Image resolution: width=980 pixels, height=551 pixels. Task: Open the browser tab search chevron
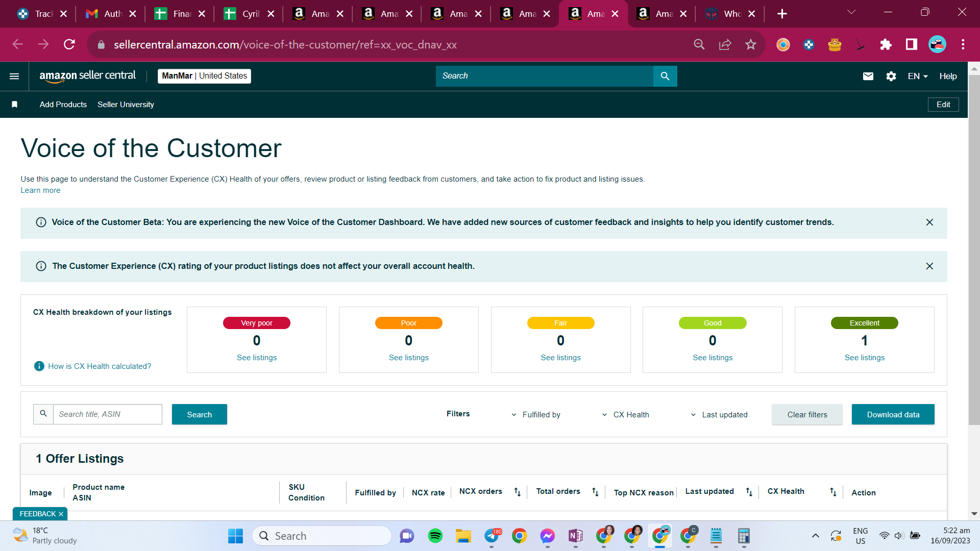[851, 12]
